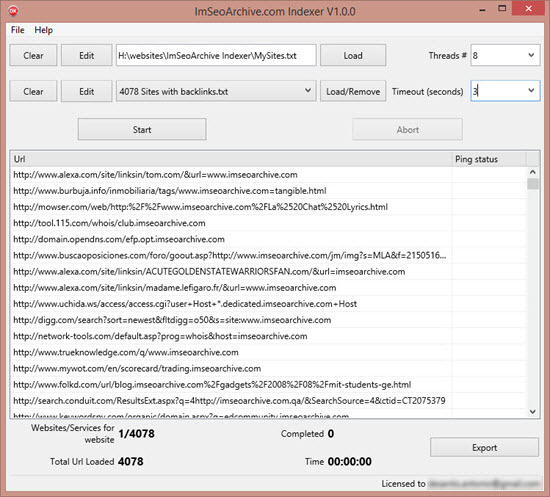The image size is (550, 497).
Task: Click the Export button
Action: click(484, 448)
